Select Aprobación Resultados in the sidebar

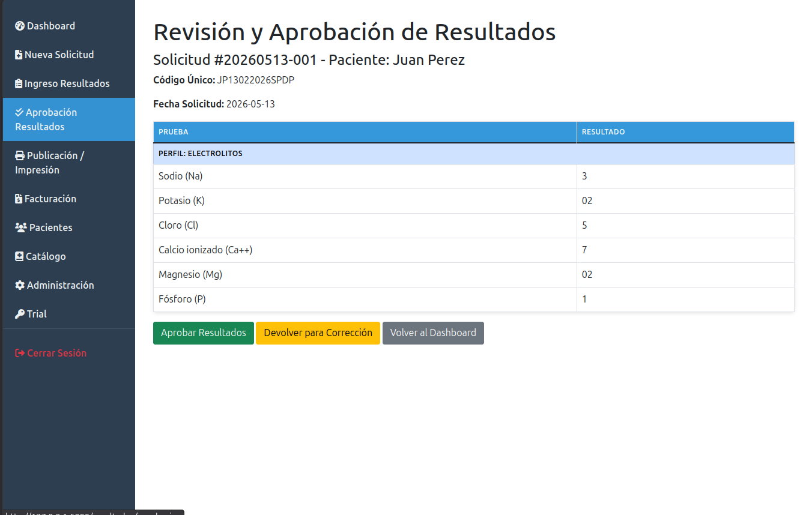point(68,119)
